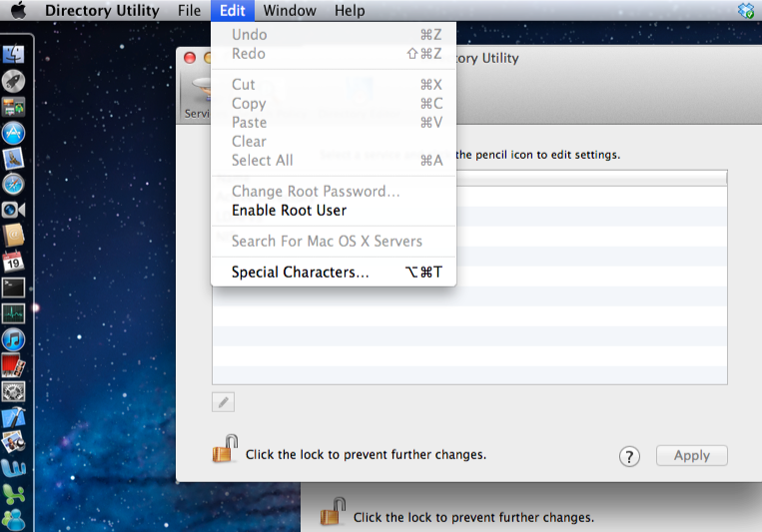Open FaceTime camera icon in dock
Image resolution: width=762 pixels, height=532 pixels.
14,210
